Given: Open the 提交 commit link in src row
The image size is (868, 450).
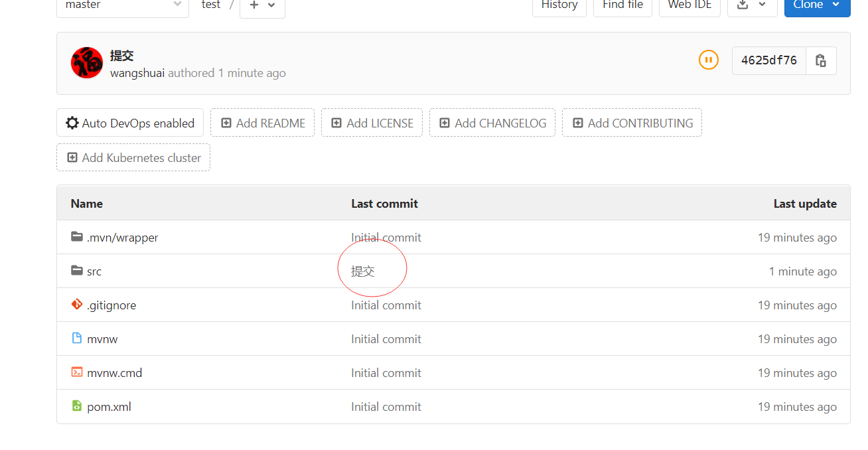Looking at the screenshot, I should point(363,271).
